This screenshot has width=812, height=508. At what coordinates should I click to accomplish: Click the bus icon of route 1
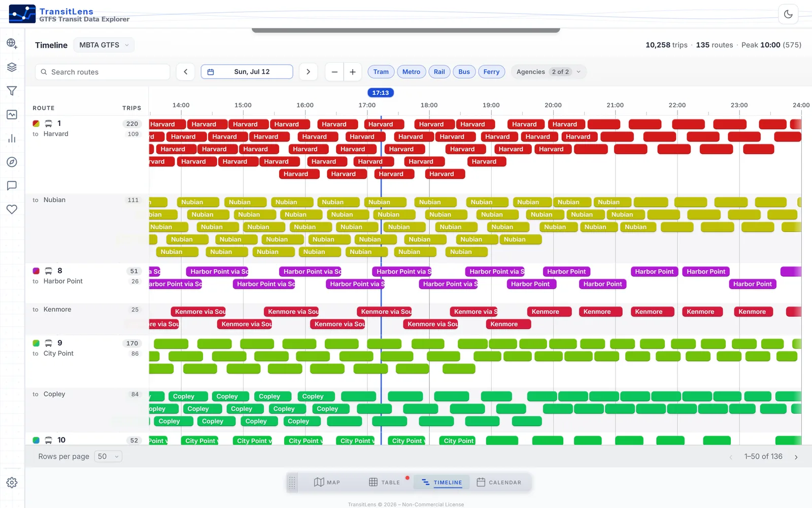(x=48, y=123)
